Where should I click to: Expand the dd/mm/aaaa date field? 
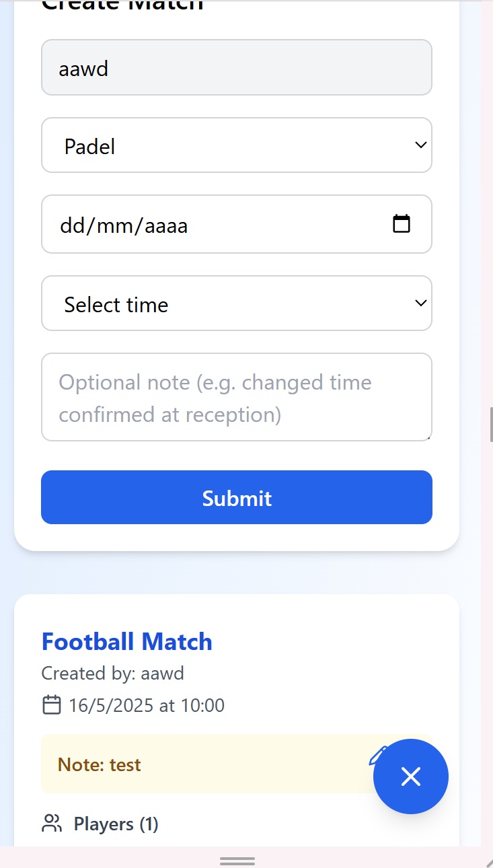point(202,224)
